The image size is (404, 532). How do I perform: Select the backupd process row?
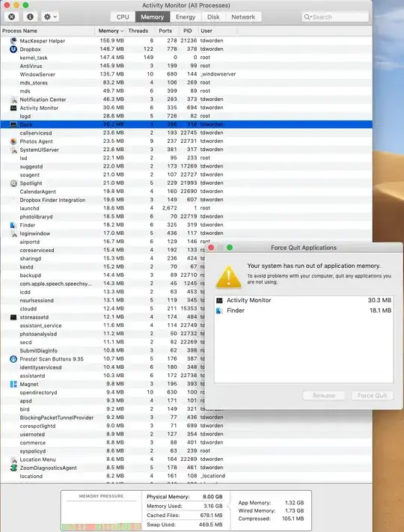[103, 275]
